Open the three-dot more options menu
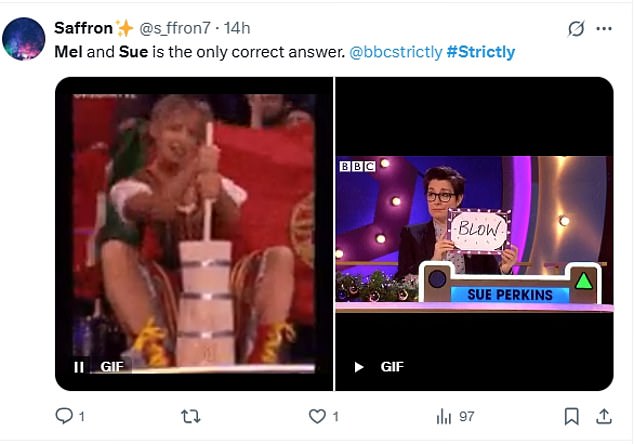The width and height of the screenshot is (634, 444). 603,29
